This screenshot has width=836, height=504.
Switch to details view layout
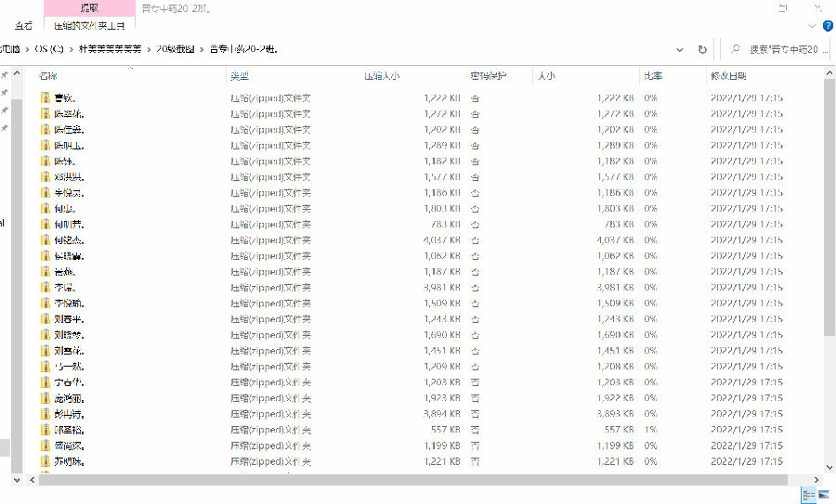point(807,495)
